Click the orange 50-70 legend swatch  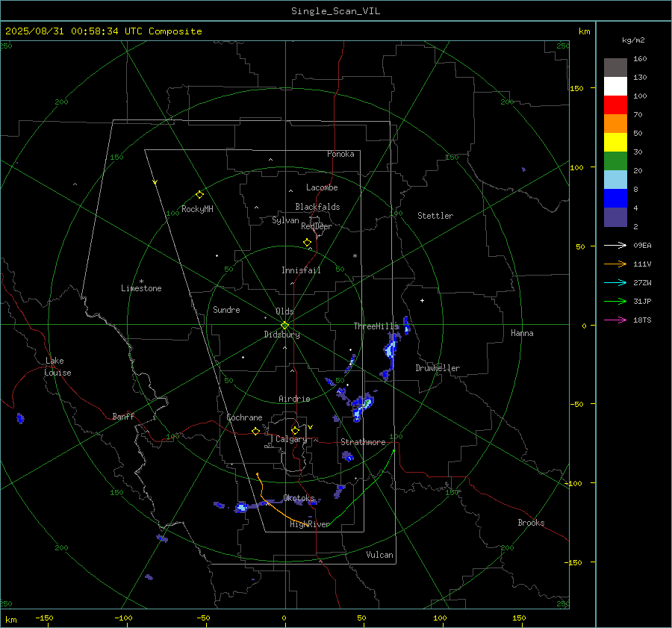pos(615,124)
